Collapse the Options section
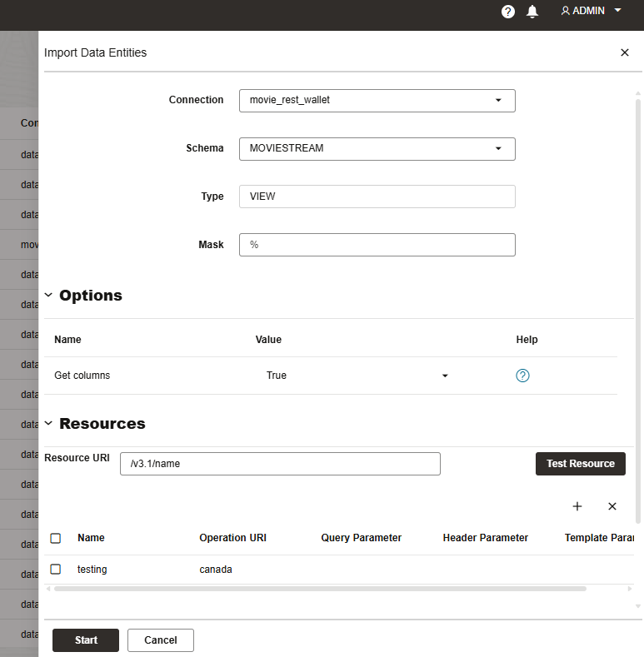The image size is (644, 657). pyautogui.click(x=48, y=296)
